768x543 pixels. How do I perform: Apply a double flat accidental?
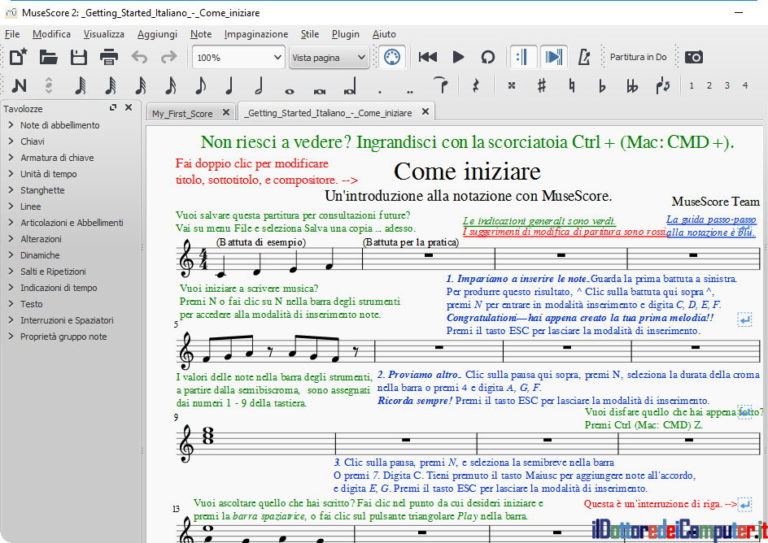point(632,86)
